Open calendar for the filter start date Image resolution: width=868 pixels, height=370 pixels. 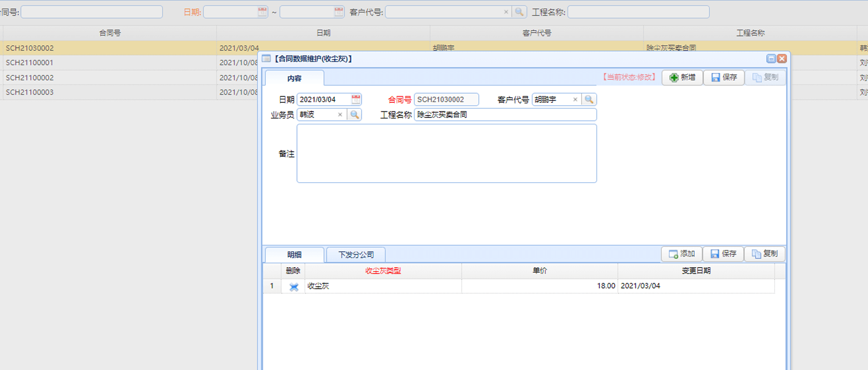click(263, 12)
